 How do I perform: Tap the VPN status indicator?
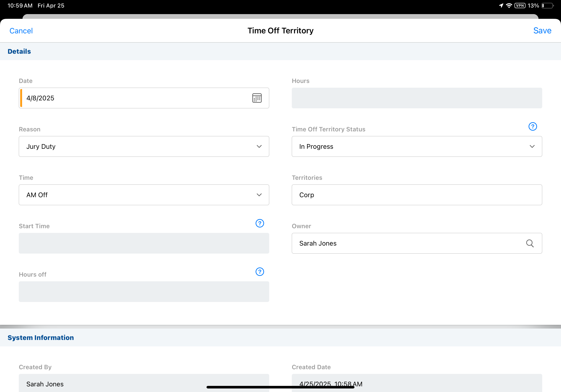click(x=519, y=6)
